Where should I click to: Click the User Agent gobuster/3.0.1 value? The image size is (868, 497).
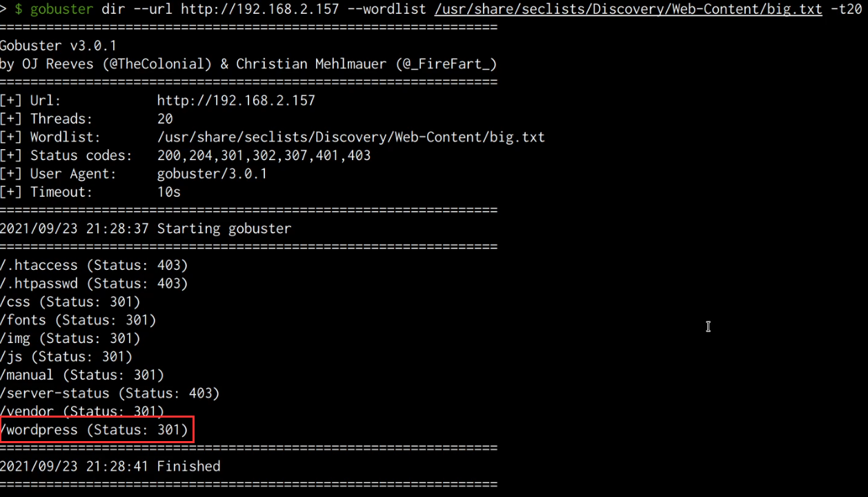(x=212, y=174)
